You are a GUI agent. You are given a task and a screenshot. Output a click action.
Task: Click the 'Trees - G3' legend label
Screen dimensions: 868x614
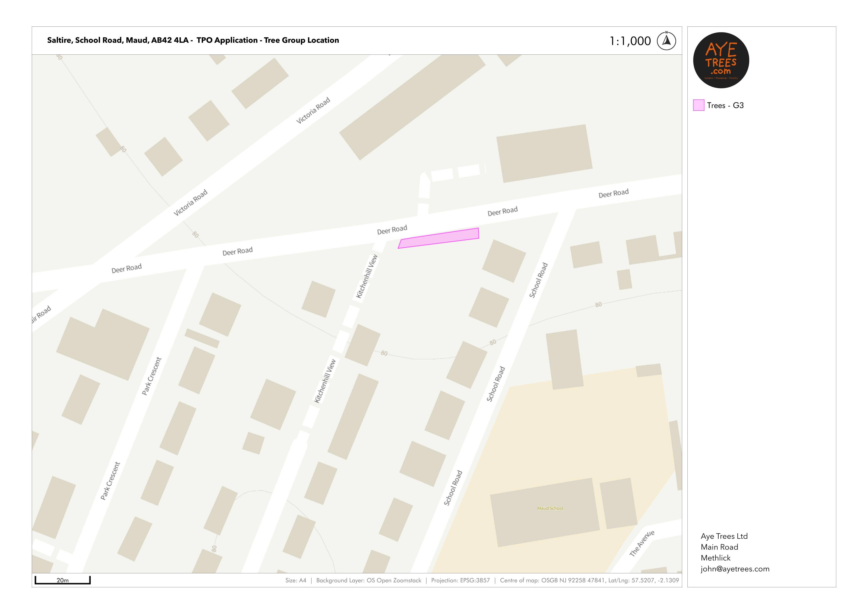pos(725,106)
